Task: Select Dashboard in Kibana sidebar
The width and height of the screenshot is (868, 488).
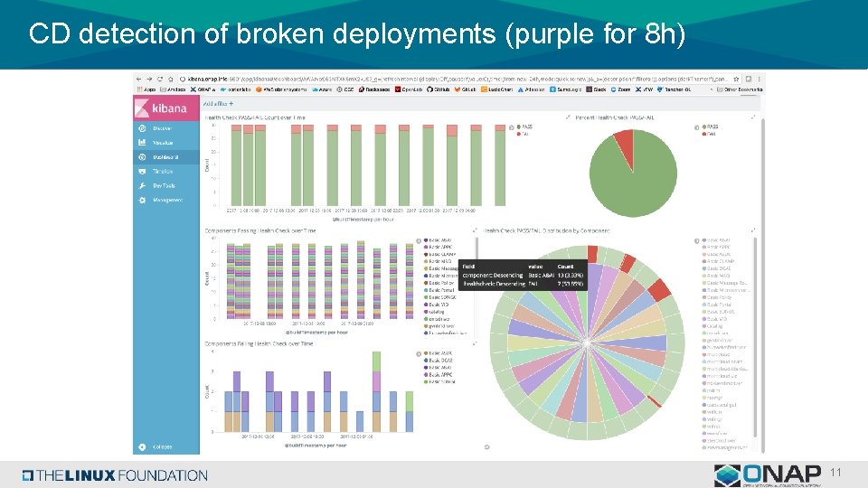Action: click(165, 157)
